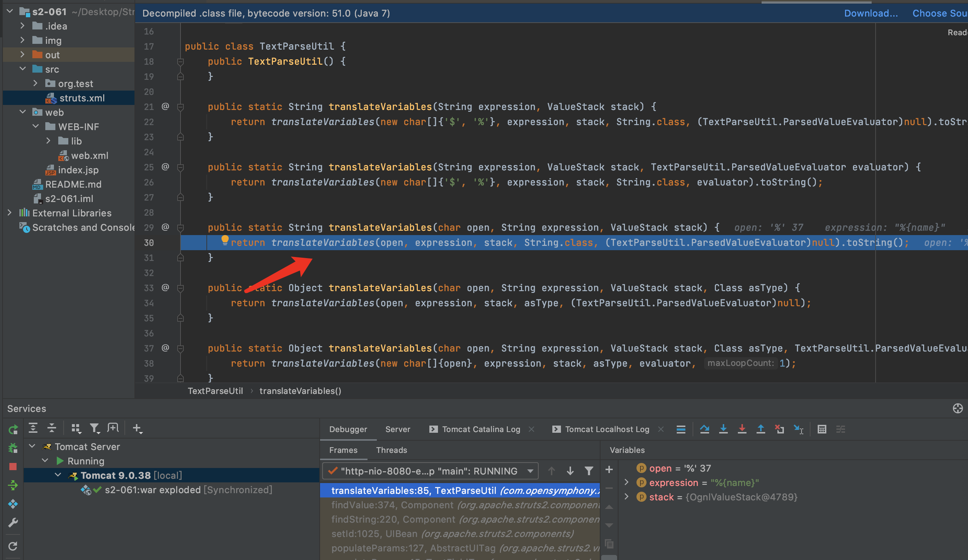Click the Step Over debugger icon

tap(704, 429)
